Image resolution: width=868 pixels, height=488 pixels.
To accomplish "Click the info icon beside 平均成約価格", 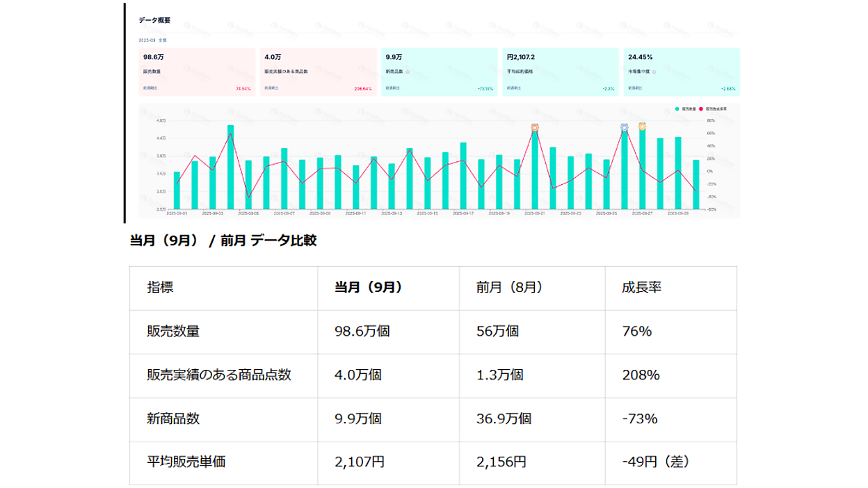I will [x=540, y=72].
